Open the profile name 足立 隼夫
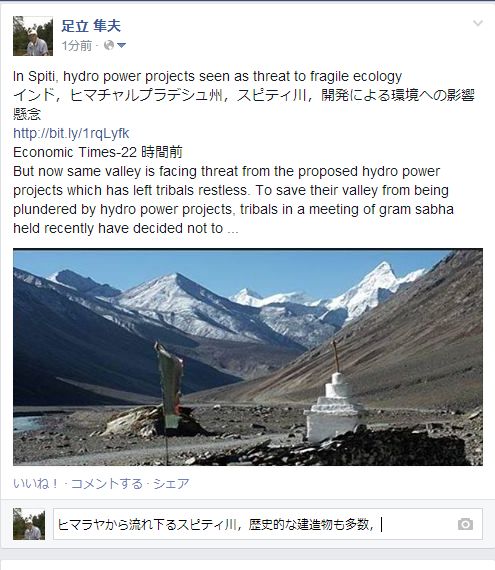This screenshot has width=495, height=570. tap(91, 26)
